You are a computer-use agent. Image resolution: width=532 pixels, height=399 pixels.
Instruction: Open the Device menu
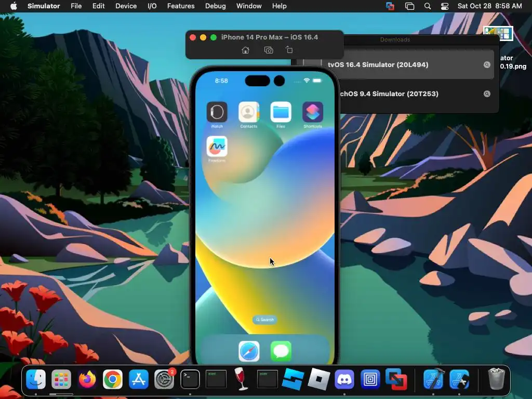pyautogui.click(x=126, y=6)
